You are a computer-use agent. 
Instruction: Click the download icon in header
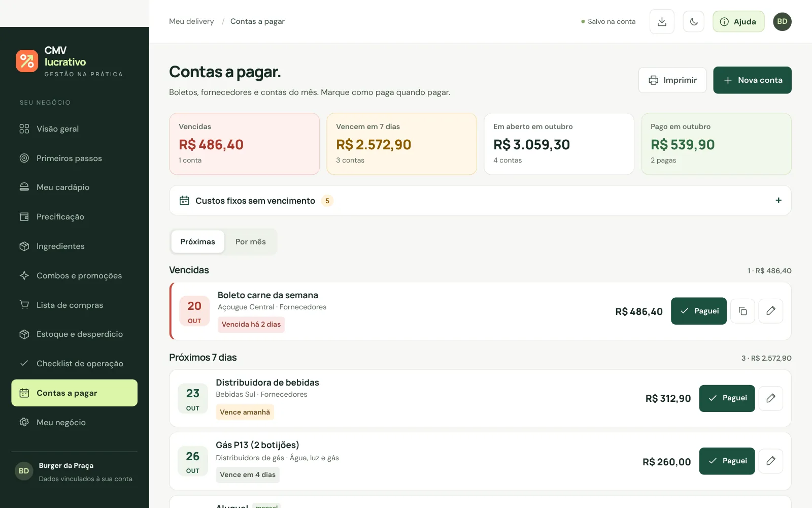pos(662,21)
